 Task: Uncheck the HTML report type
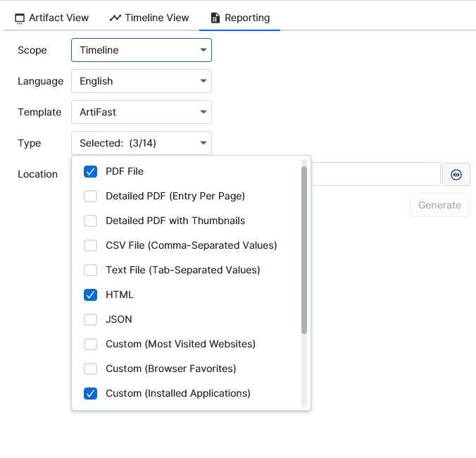click(91, 295)
